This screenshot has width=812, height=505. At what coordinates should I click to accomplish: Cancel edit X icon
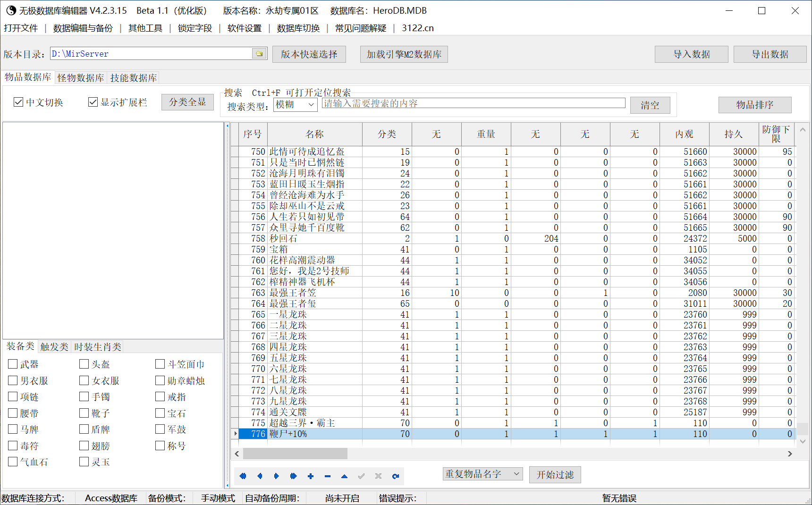(x=378, y=476)
